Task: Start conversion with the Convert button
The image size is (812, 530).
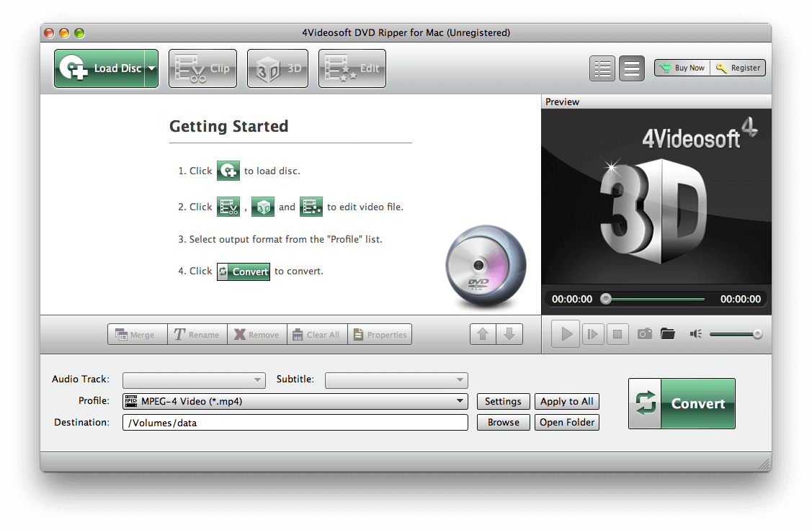Action: tap(682, 403)
